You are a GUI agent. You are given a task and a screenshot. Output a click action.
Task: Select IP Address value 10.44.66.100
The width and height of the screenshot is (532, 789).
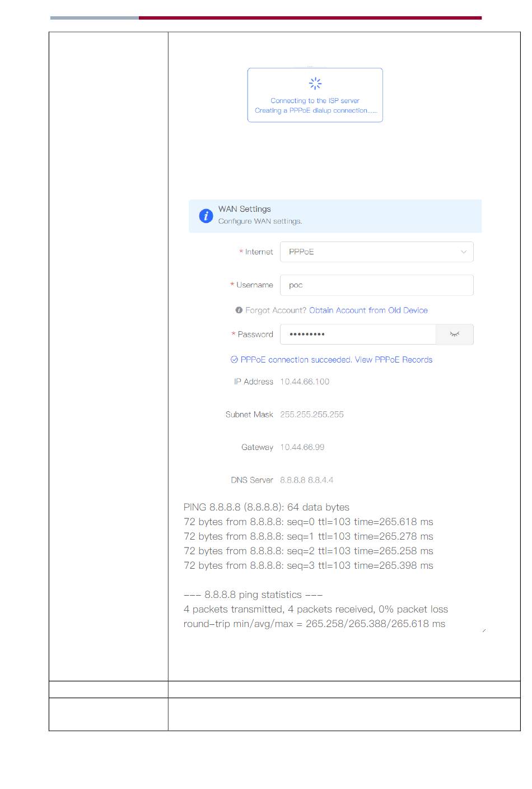tap(305, 382)
